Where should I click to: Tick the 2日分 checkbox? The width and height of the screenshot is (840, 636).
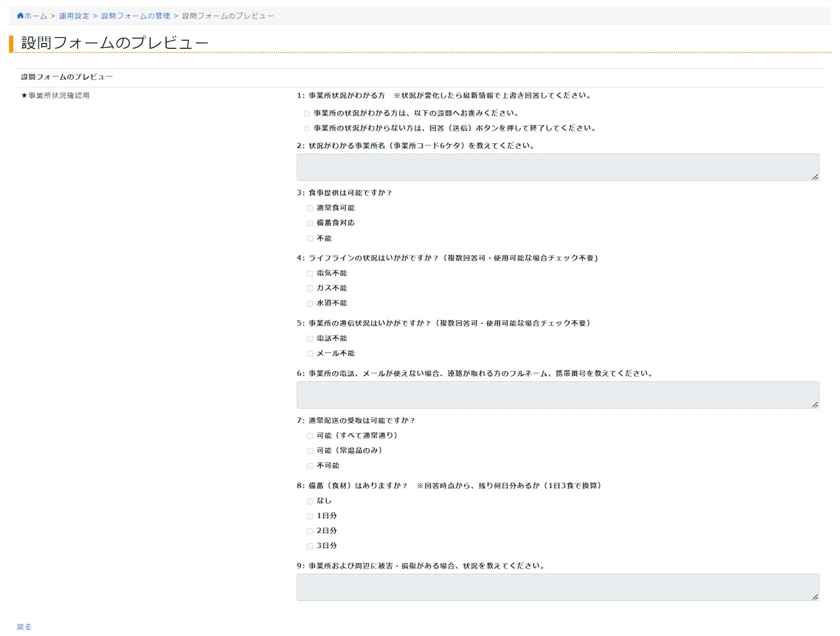310,531
